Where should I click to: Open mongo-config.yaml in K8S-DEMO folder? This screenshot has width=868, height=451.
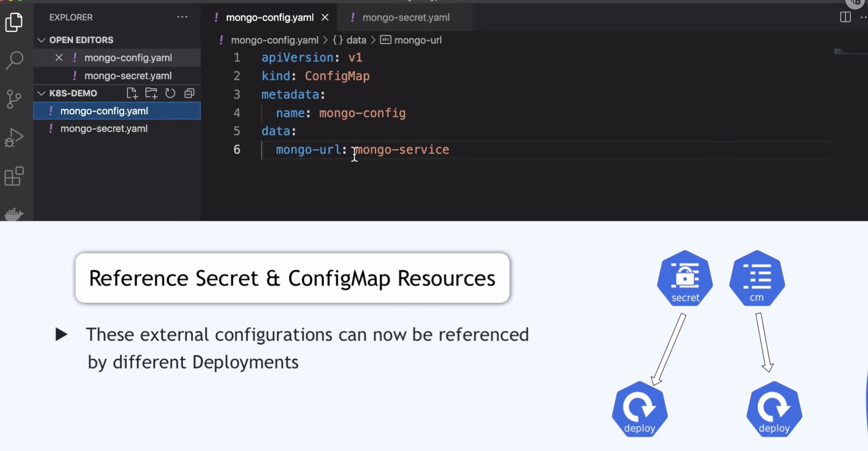117,111
